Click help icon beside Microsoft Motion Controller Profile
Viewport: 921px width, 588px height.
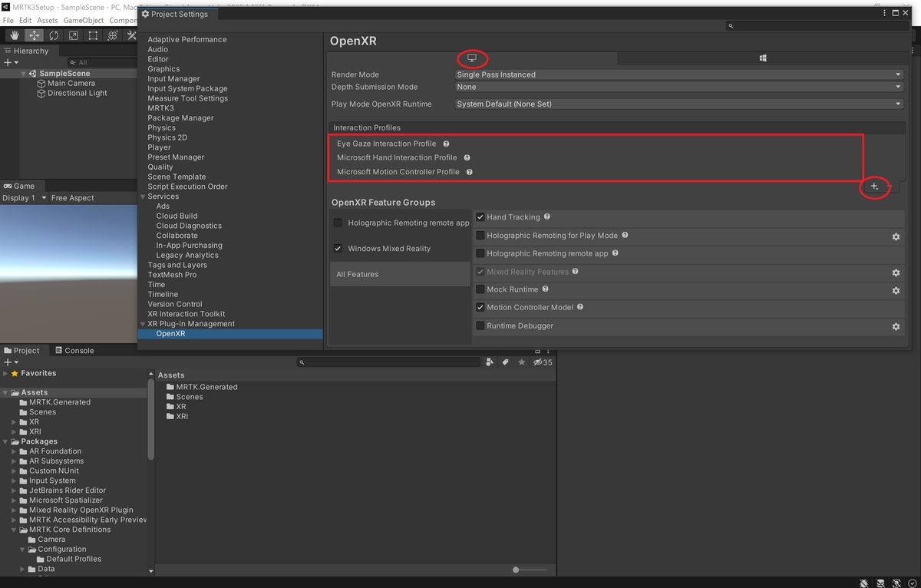(469, 172)
